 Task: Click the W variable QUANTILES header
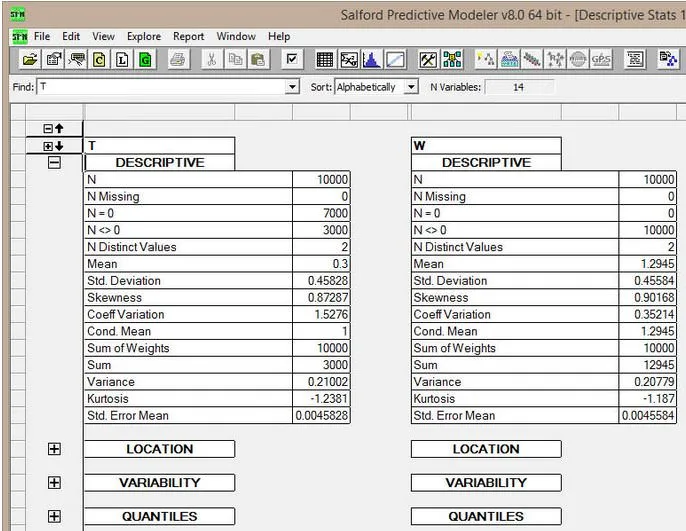point(486,517)
